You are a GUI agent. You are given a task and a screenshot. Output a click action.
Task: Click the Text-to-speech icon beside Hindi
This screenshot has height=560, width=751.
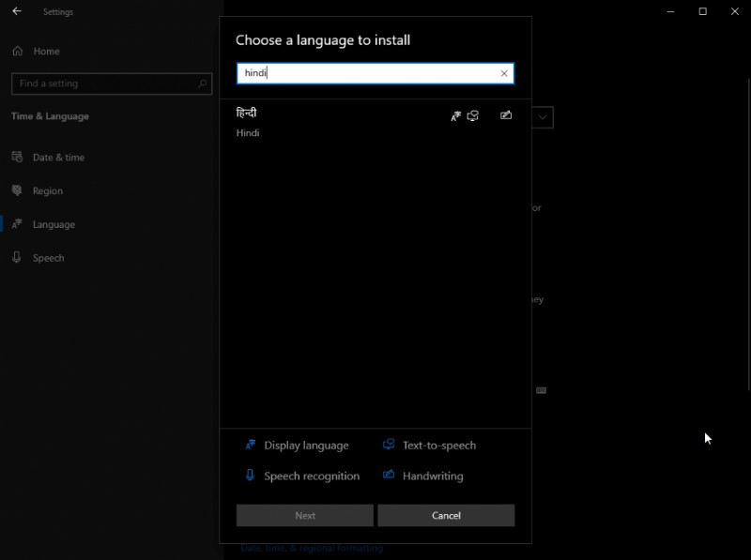point(473,115)
